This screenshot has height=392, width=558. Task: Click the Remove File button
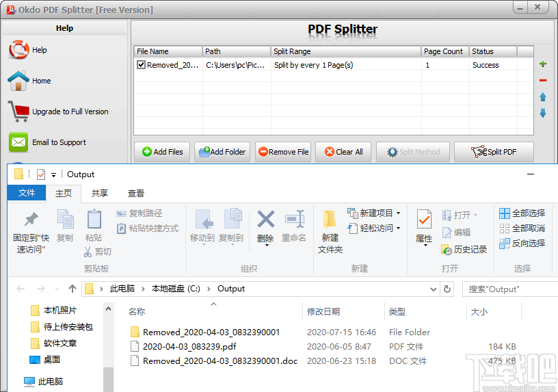click(x=283, y=152)
